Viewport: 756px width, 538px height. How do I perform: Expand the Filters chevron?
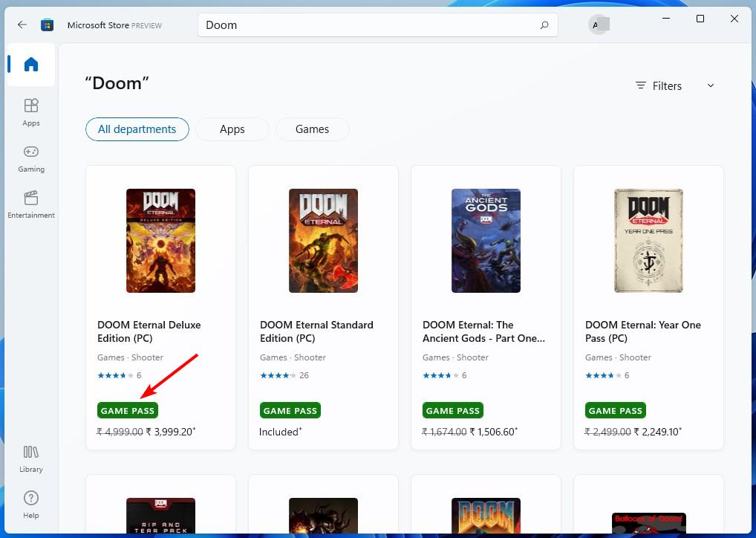710,85
